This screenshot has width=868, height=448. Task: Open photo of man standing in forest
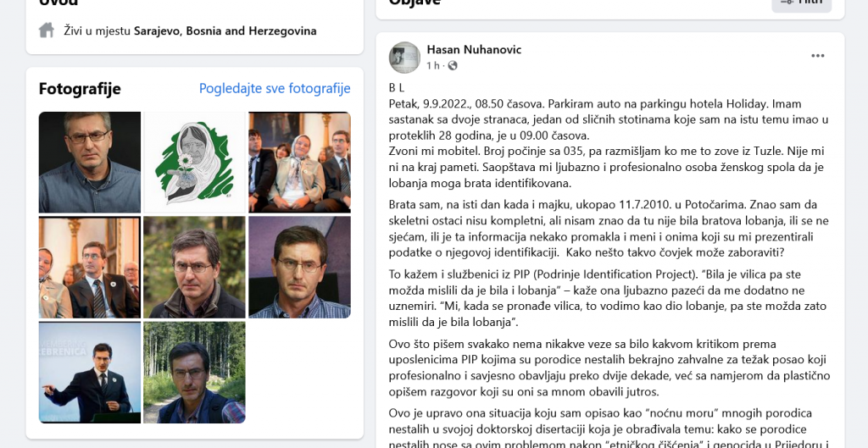[x=194, y=372]
